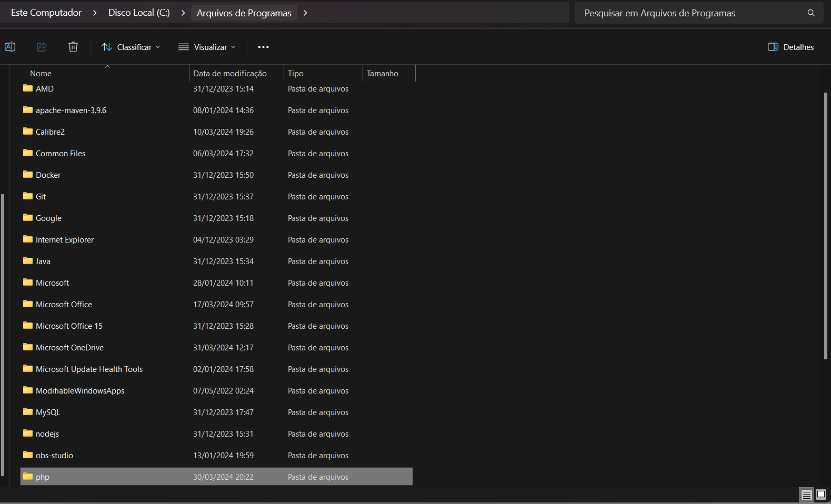Click the navigation pane scrollbar on left

tap(3, 335)
